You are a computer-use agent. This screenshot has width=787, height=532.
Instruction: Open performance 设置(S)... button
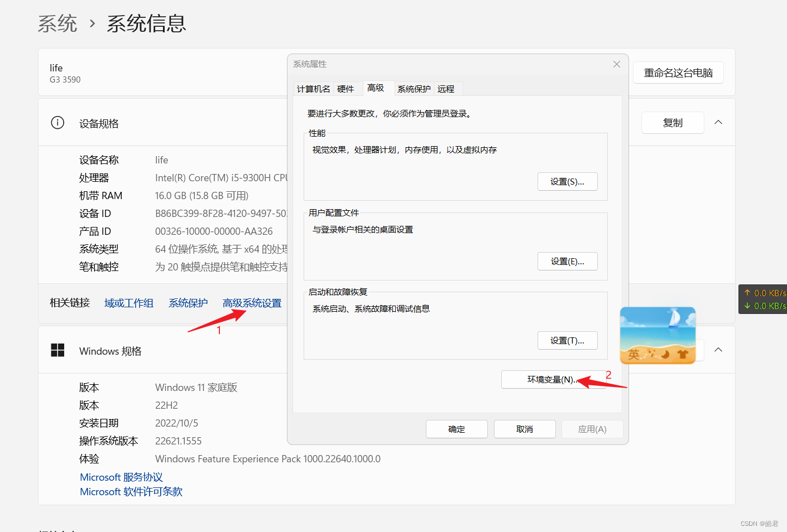pos(567,182)
